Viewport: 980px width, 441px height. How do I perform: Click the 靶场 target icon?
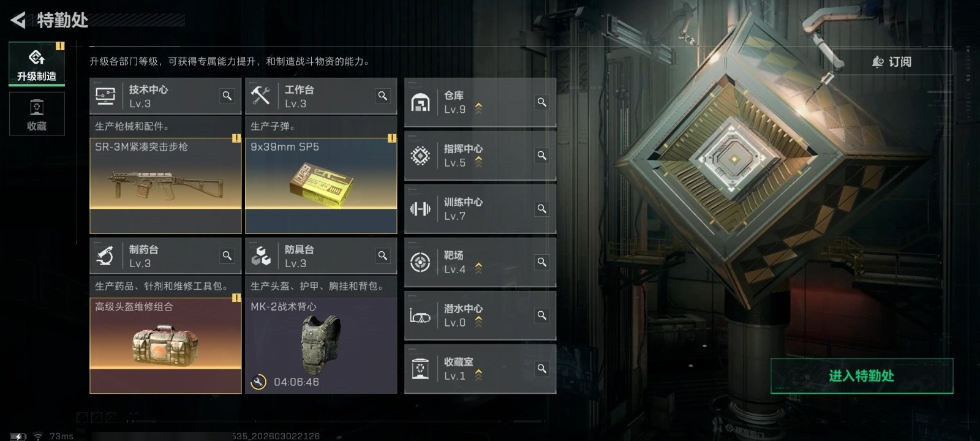tap(420, 262)
